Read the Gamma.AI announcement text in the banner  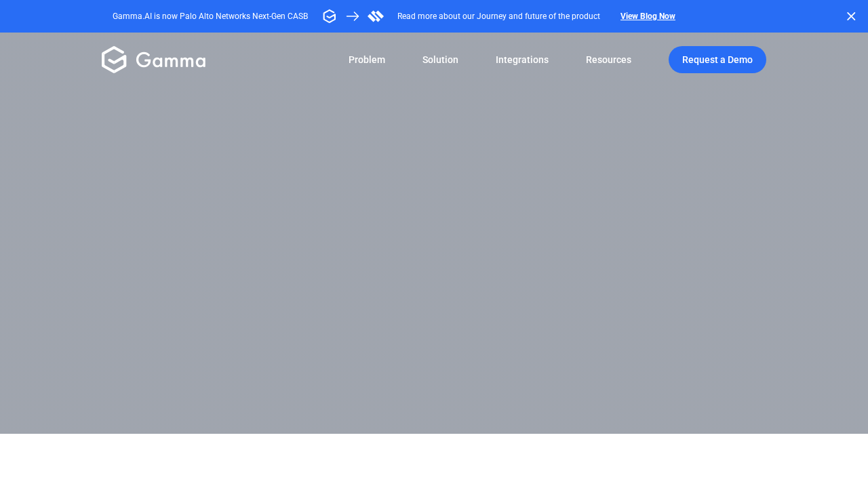click(210, 16)
